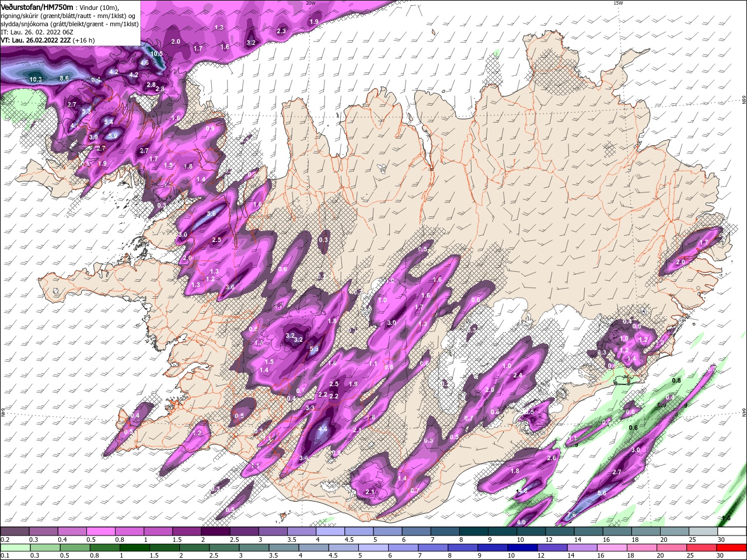Screen dimensions: 747x560
Task: Select the darkest purple snow swatch between 2 and 2.5
Action: (215, 531)
